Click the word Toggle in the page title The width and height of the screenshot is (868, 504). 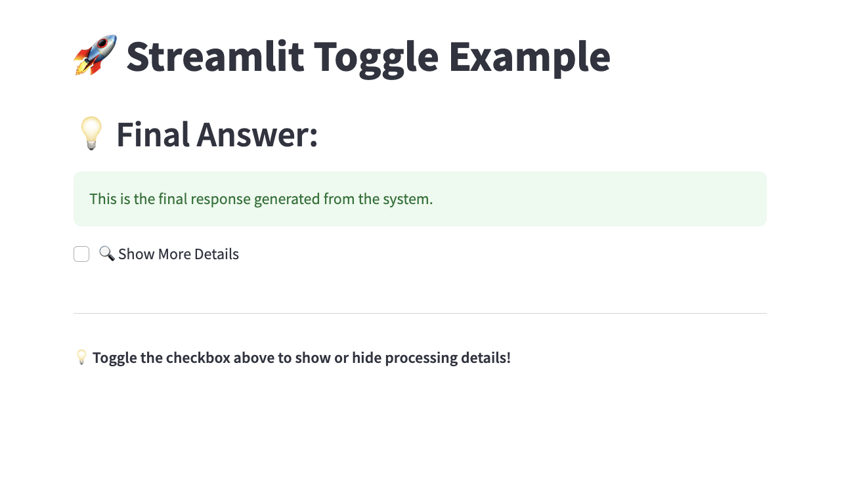[x=376, y=58]
